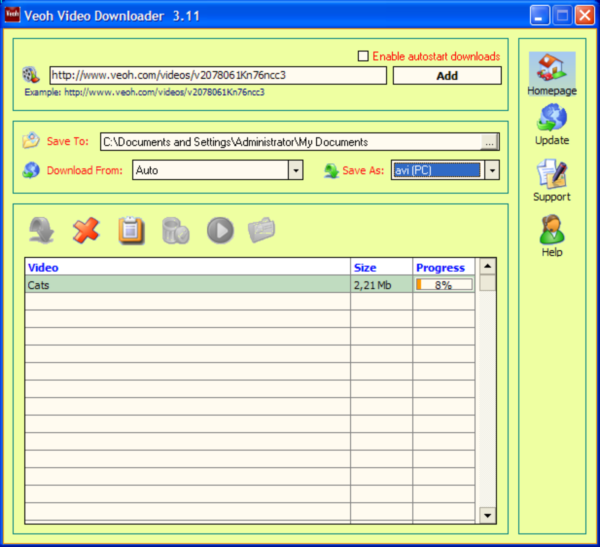Click the gray play button icon
This screenshot has height=547, width=600.
point(220,231)
